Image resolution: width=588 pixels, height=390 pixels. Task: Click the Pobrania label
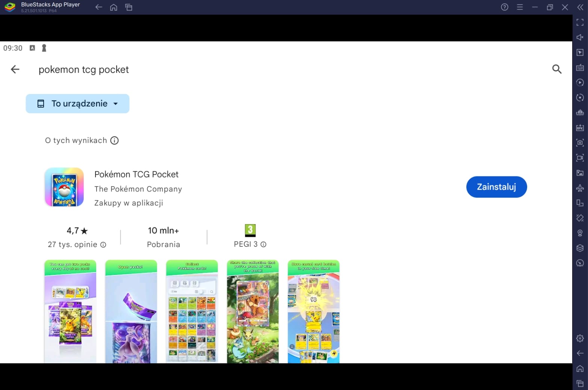pyautogui.click(x=163, y=244)
